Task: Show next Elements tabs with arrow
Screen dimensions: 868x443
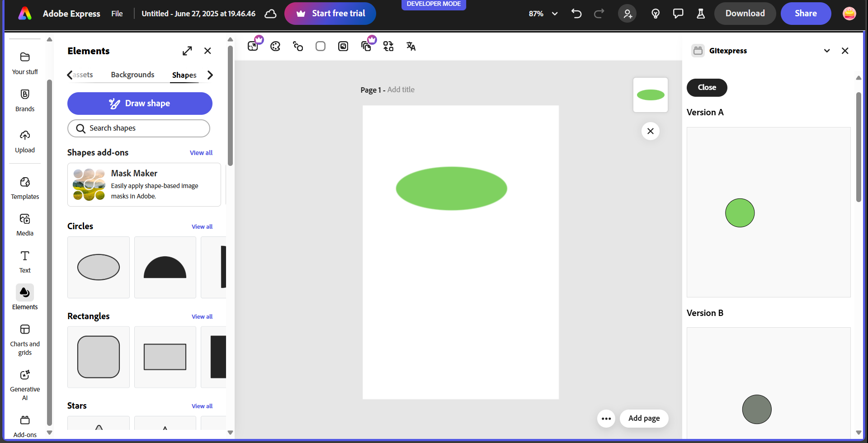Action: click(210, 75)
